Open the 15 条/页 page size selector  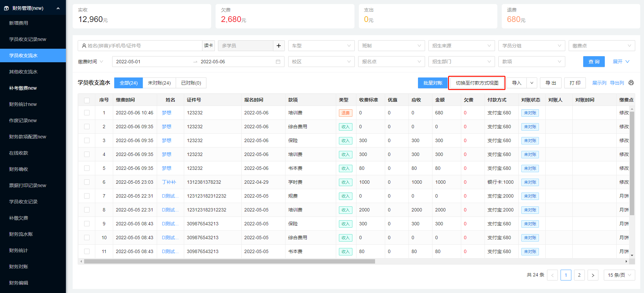619,275
